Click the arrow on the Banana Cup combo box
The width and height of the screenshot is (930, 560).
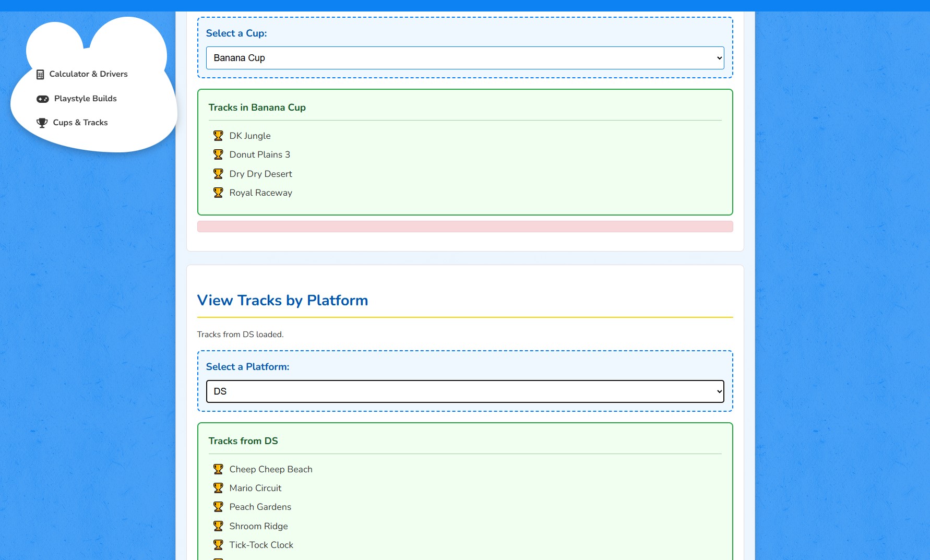(719, 58)
